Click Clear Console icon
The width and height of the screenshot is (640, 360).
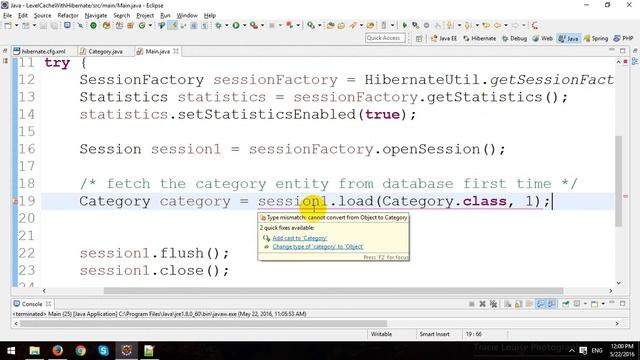point(507,304)
